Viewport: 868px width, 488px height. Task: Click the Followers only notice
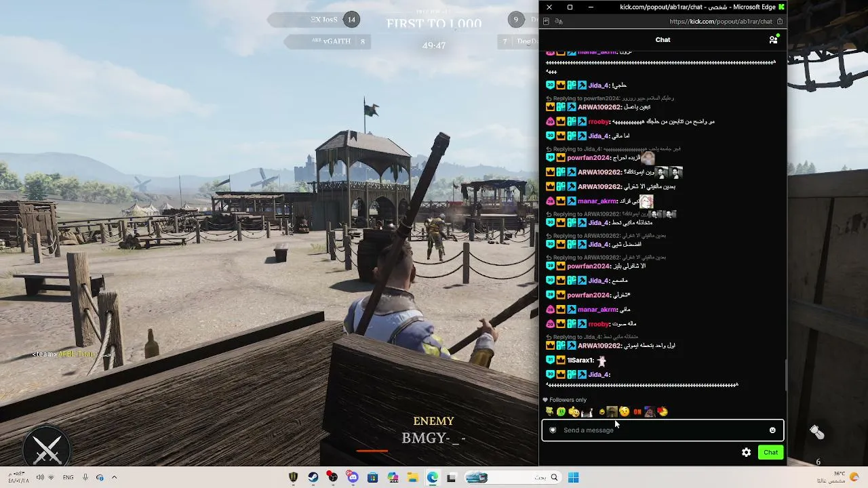[564, 400]
